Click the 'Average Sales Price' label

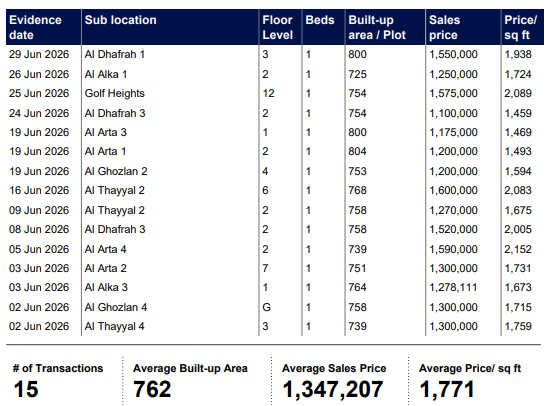pyautogui.click(x=334, y=368)
